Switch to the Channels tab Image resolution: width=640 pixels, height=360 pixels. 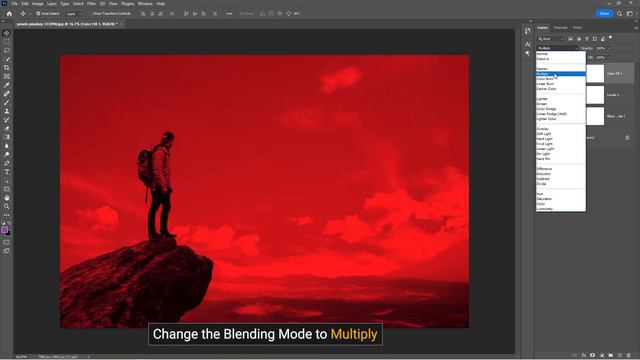[x=560, y=28]
